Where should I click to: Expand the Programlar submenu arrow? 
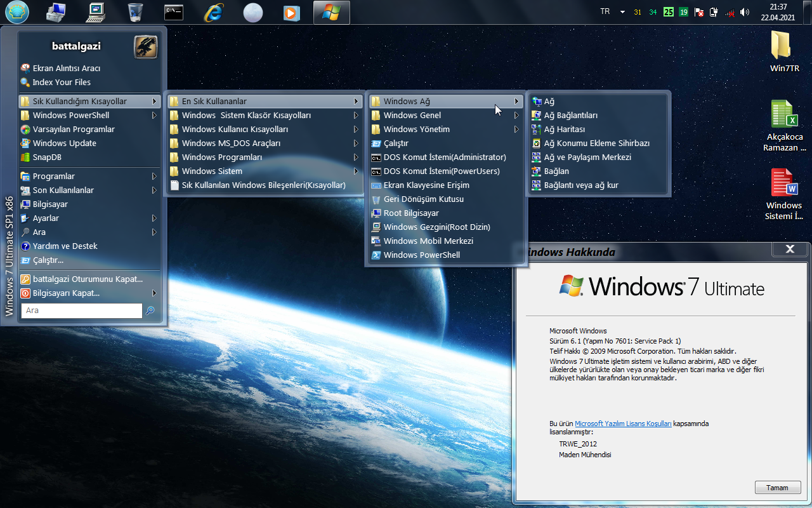point(154,176)
